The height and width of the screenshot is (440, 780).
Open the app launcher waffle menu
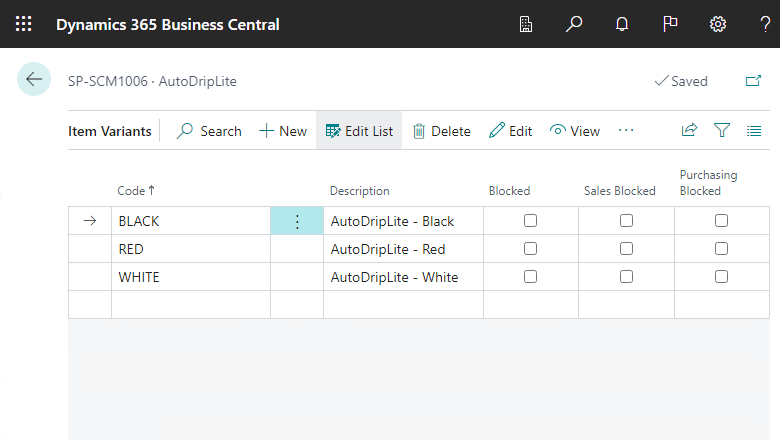(23, 24)
